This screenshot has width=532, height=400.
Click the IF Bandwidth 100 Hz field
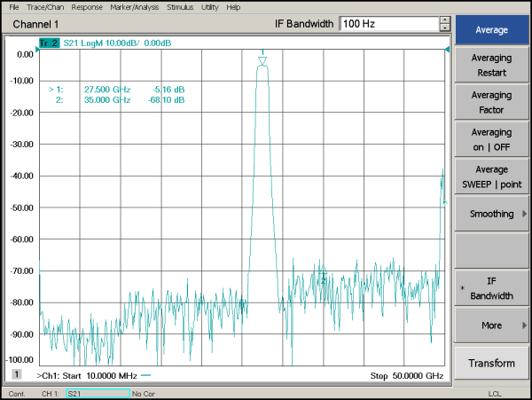[389, 24]
